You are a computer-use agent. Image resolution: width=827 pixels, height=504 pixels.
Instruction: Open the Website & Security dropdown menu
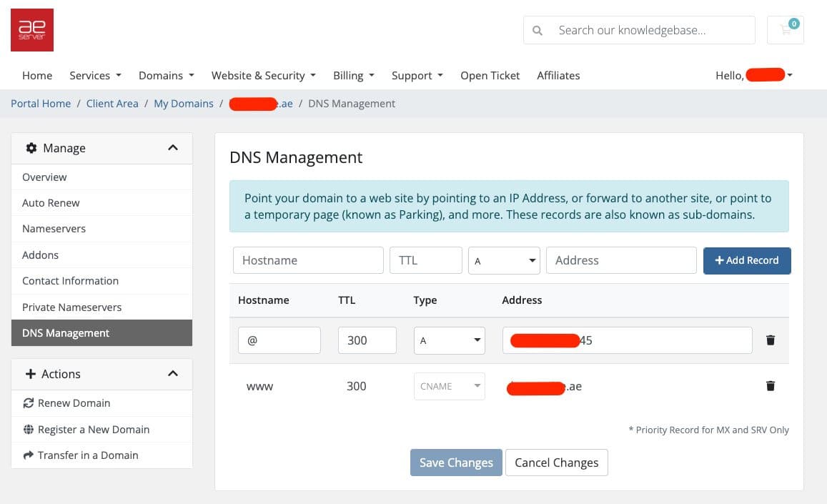(264, 76)
